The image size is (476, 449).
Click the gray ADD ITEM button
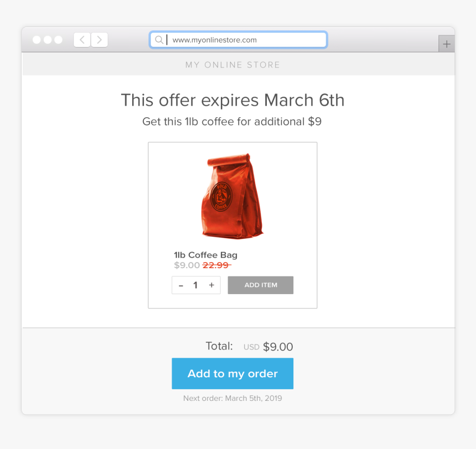pos(261,285)
